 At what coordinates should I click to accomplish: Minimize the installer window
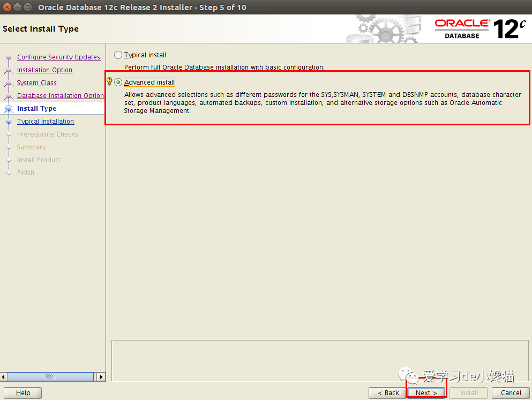18,7
